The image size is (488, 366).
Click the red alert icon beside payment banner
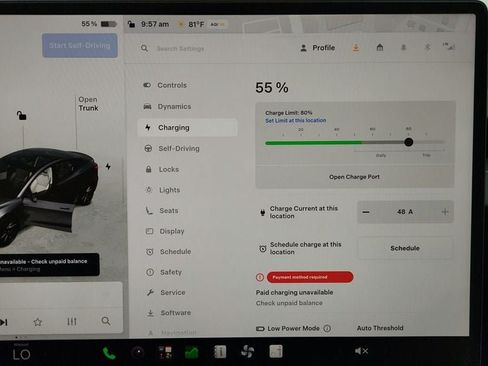(x=260, y=277)
